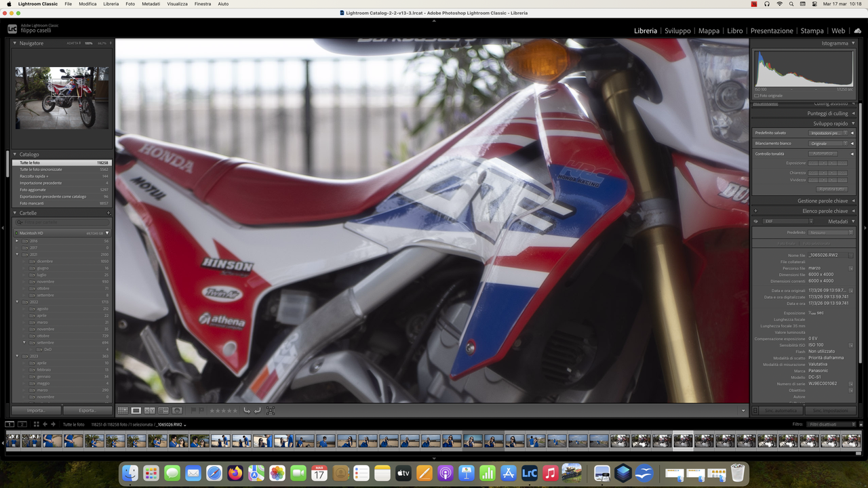Image resolution: width=868 pixels, height=488 pixels.
Task: Open Firefox from the Dock
Action: pos(235,472)
